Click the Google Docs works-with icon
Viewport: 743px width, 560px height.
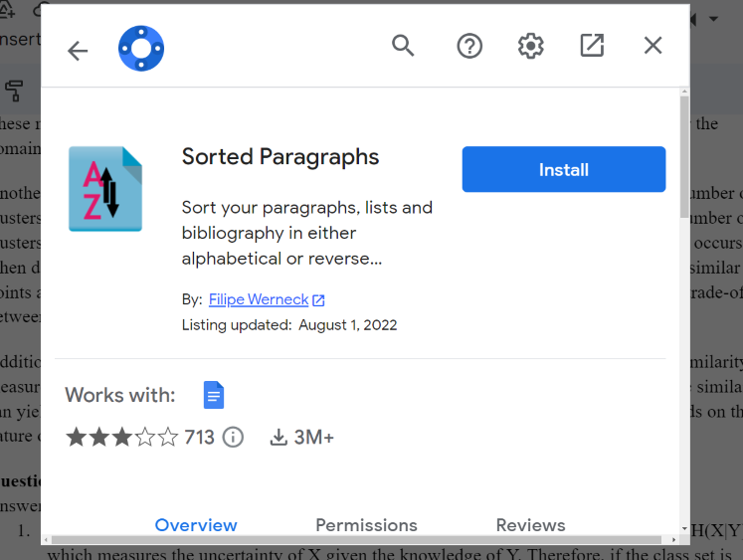(214, 395)
